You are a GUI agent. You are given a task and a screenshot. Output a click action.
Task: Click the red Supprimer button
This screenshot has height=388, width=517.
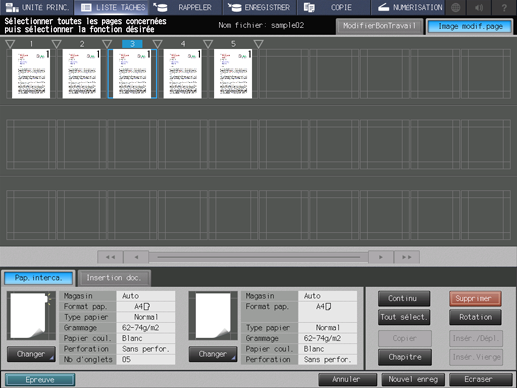click(x=475, y=298)
